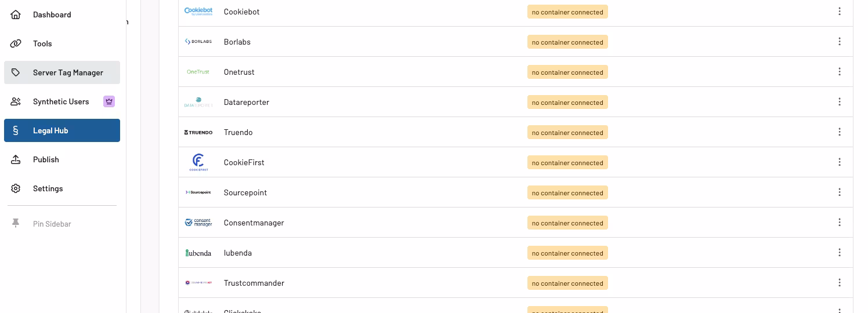Click the Truendo logo
Screen dimensions: 868x313
pos(198,132)
